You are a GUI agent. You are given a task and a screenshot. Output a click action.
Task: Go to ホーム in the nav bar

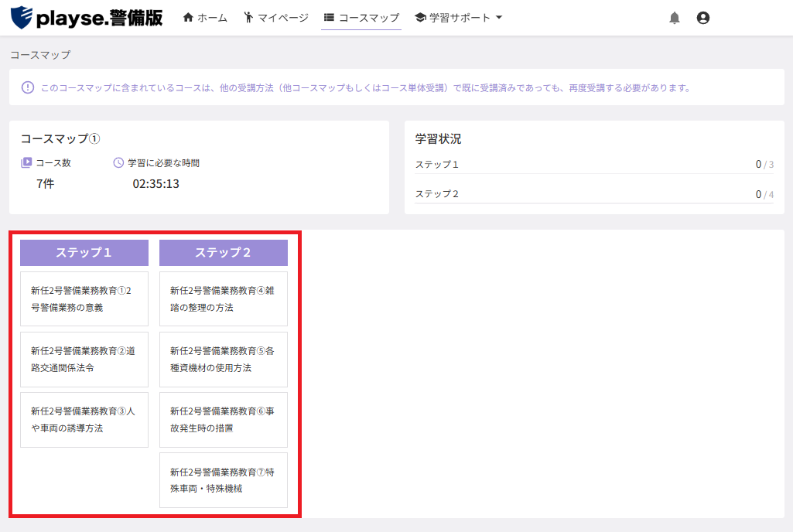pyautogui.click(x=205, y=18)
